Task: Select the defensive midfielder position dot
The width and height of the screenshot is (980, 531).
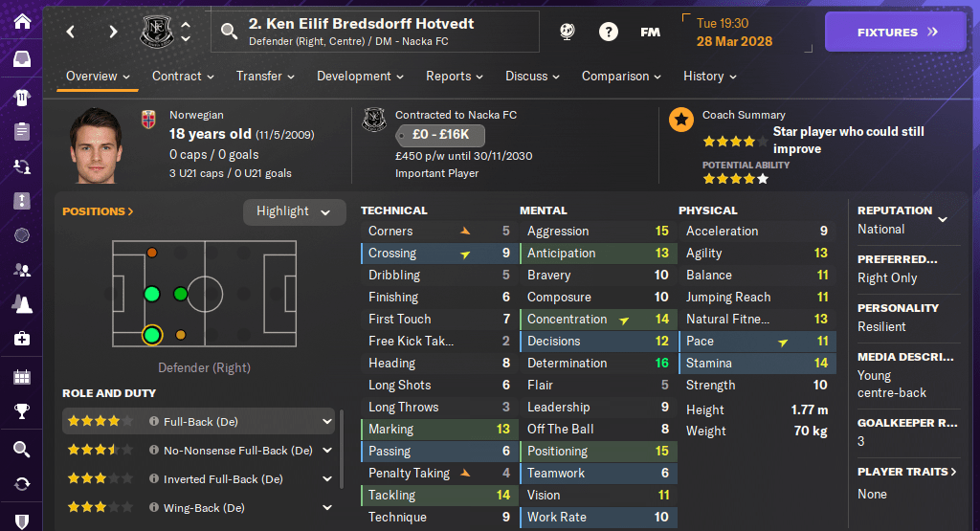Action: [180, 294]
